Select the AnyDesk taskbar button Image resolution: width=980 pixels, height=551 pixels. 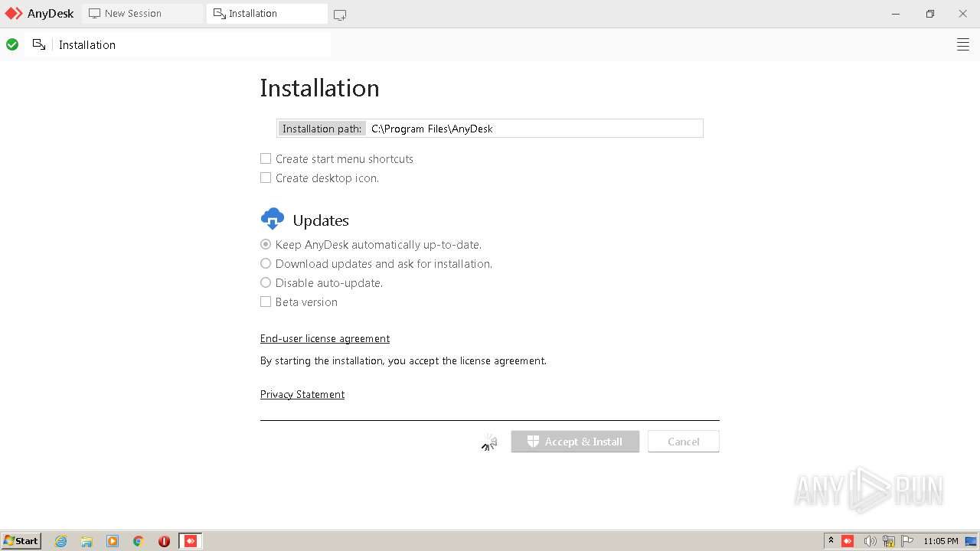(x=191, y=541)
